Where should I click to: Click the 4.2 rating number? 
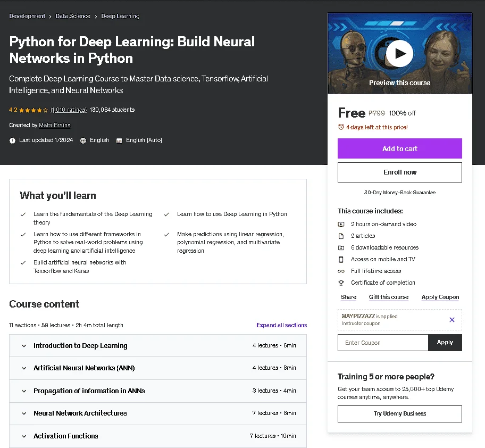tap(13, 110)
